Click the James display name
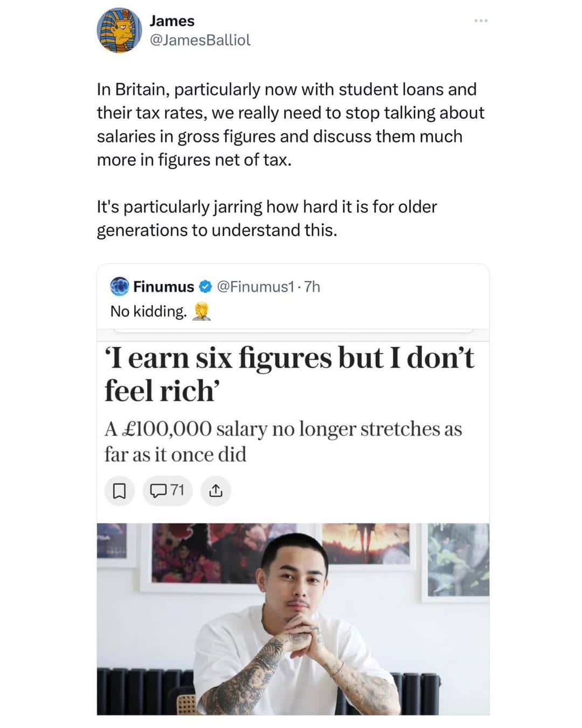 point(172,21)
